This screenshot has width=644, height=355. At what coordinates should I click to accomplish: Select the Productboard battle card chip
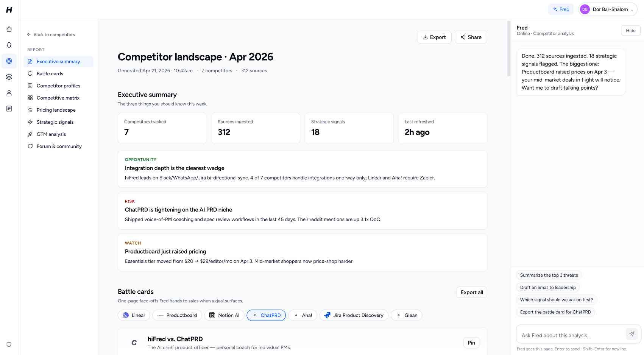click(x=177, y=315)
